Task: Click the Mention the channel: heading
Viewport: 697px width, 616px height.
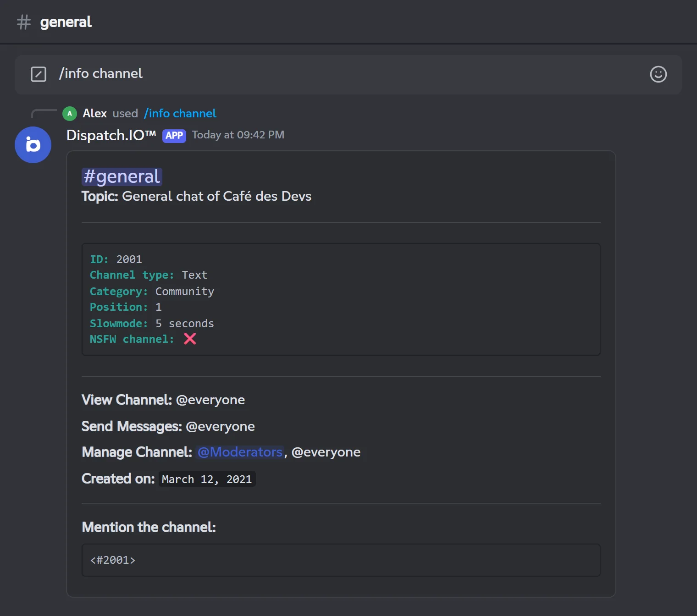Action: coord(149,528)
